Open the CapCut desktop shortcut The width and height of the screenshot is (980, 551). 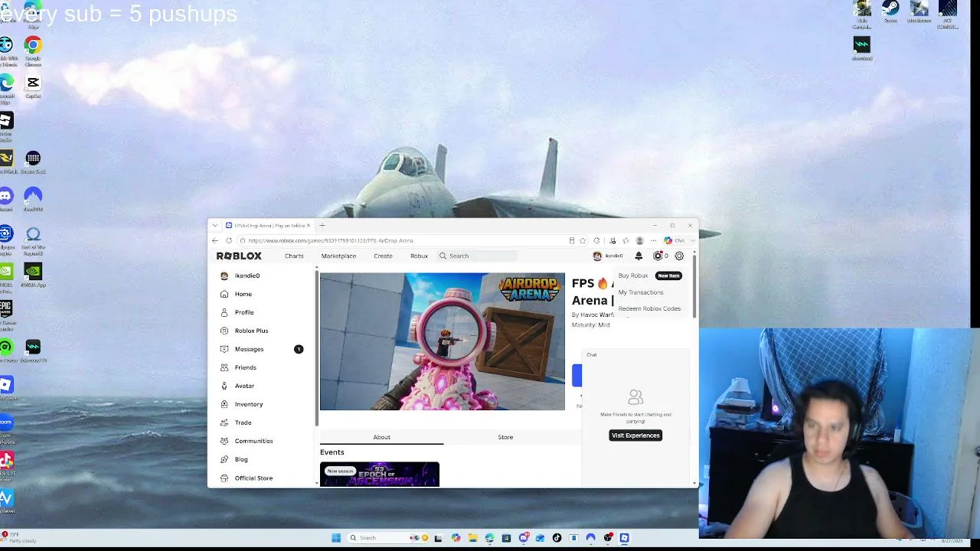[33, 87]
